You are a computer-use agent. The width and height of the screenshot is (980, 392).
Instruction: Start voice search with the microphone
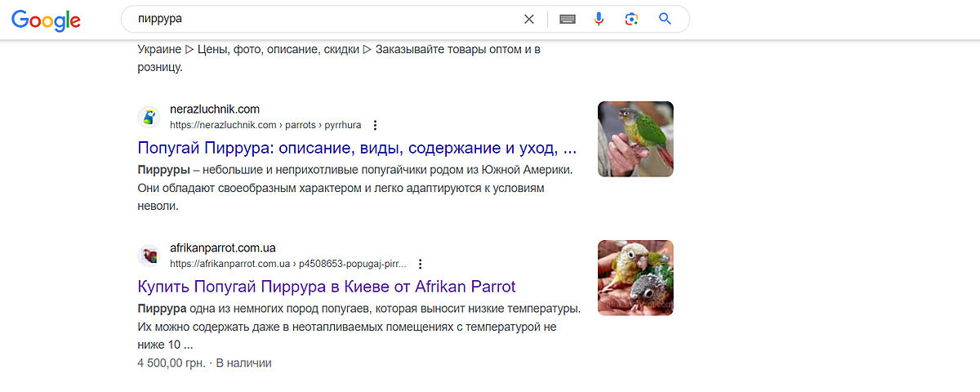point(599,19)
